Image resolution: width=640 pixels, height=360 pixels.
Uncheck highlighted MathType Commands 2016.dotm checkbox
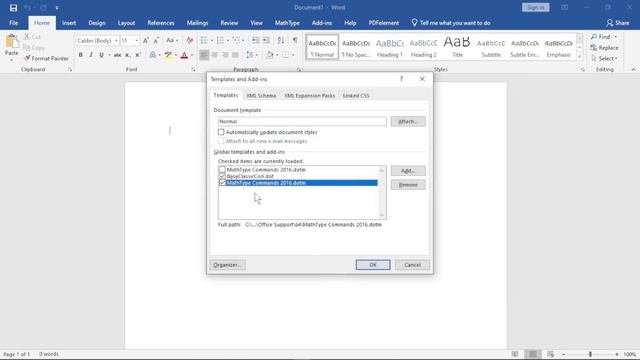[222, 182]
